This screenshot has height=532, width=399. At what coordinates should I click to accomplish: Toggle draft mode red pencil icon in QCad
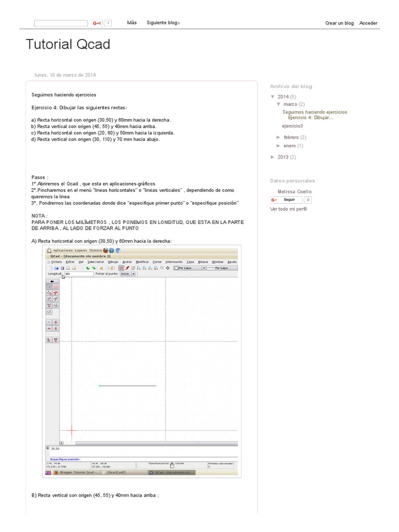[x=127, y=268]
